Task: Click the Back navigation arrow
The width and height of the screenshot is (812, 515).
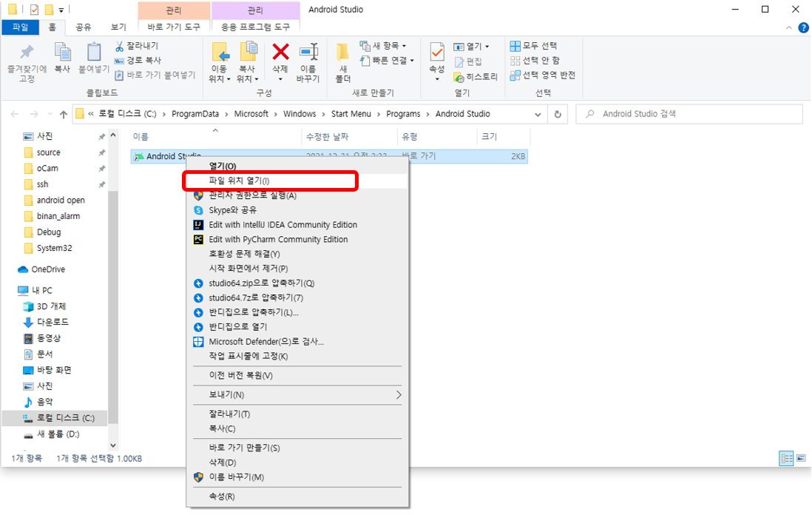Action: (15, 115)
